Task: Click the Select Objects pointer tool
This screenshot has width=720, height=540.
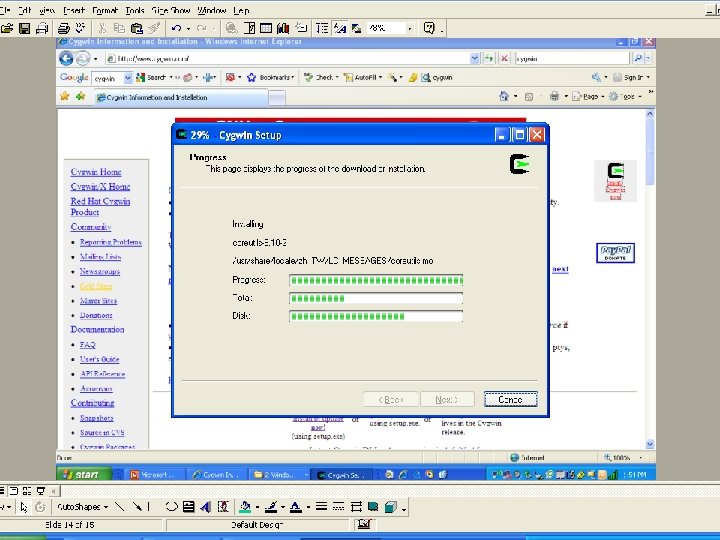Action: [24, 507]
